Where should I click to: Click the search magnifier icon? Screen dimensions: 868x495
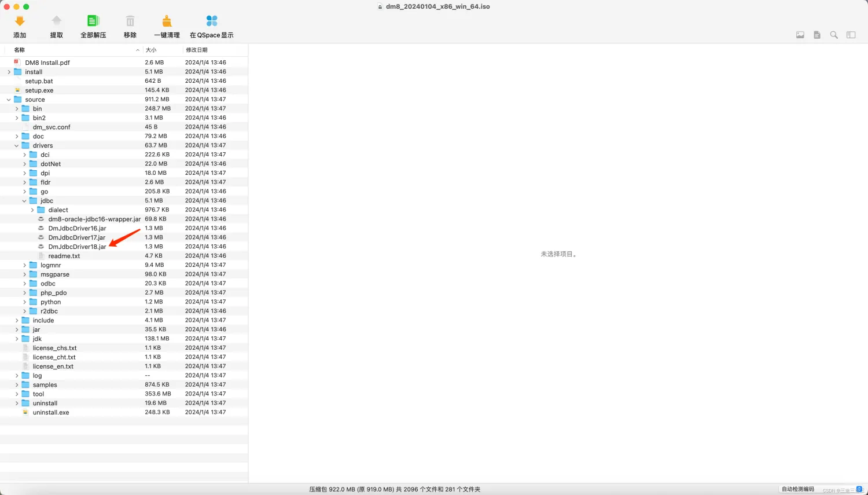[834, 35]
